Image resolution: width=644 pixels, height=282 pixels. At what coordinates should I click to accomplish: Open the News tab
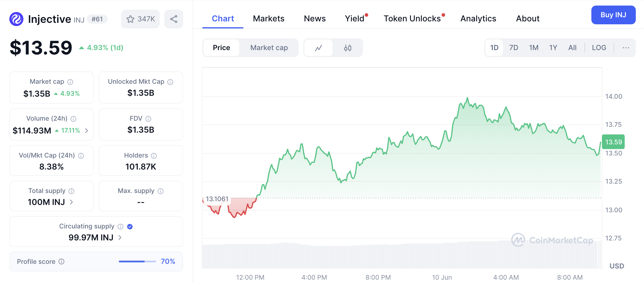(x=315, y=18)
